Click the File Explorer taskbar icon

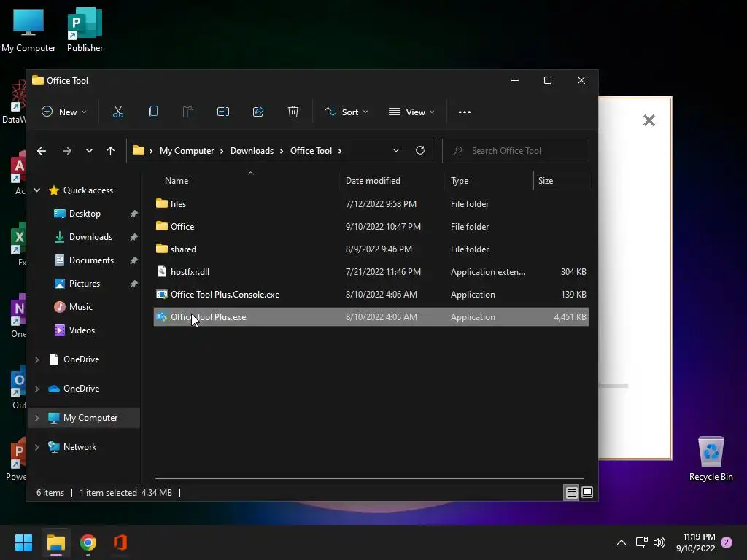55,542
